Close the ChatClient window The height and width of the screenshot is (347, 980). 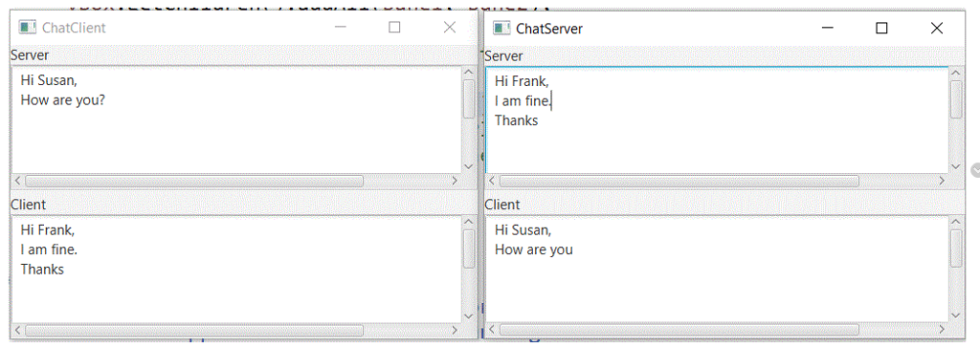point(450,28)
